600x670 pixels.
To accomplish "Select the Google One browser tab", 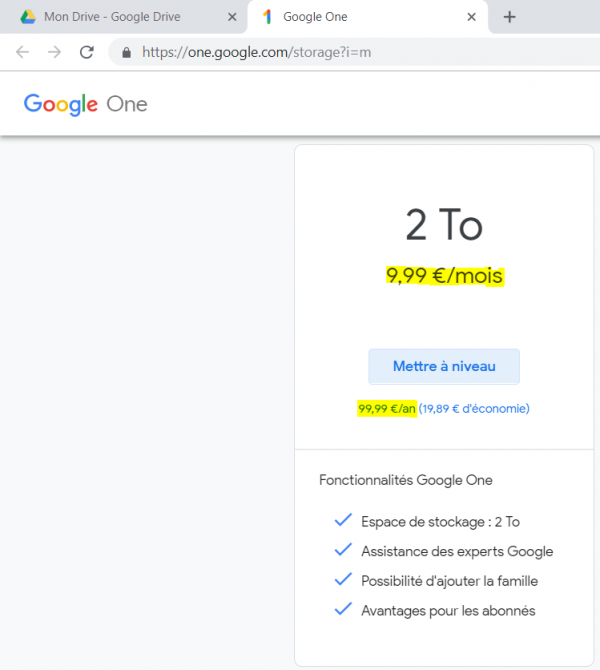I will tap(368, 17).
